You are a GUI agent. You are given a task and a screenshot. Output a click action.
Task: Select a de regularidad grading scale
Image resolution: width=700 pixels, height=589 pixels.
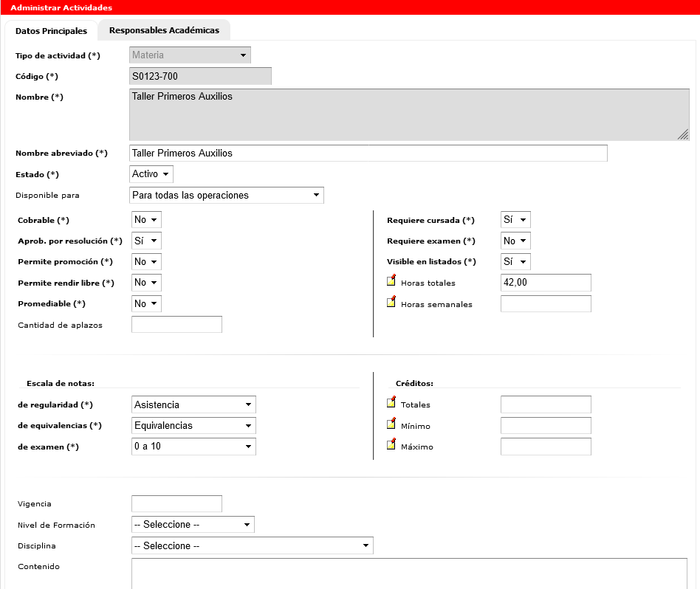click(193, 404)
